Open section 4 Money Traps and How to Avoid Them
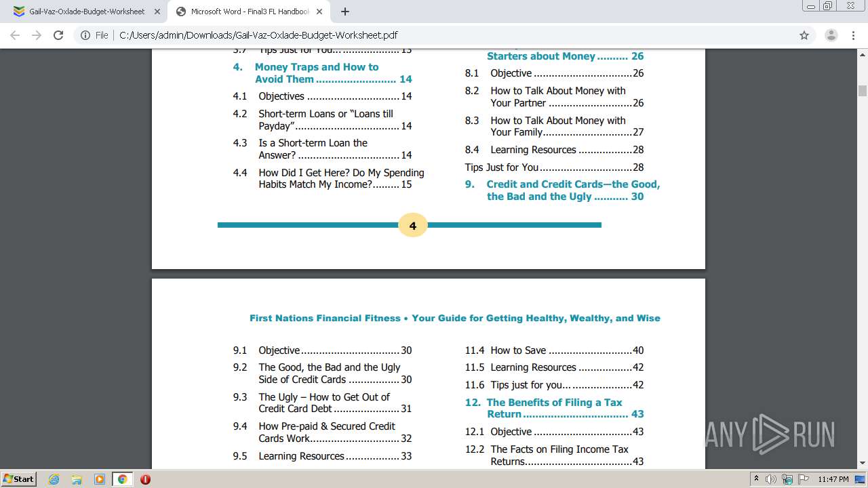 point(322,73)
